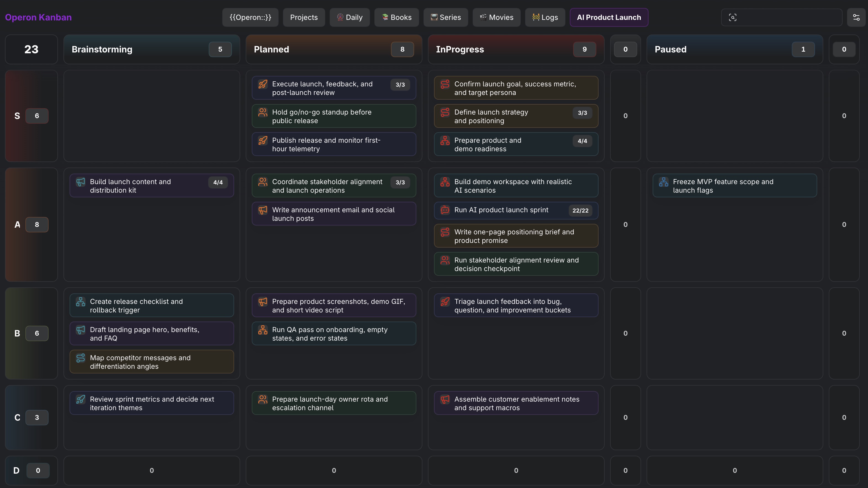The width and height of the screenshot is (868, 488).
Task: Expand collapsed column right of Paused
Action: 844,49
